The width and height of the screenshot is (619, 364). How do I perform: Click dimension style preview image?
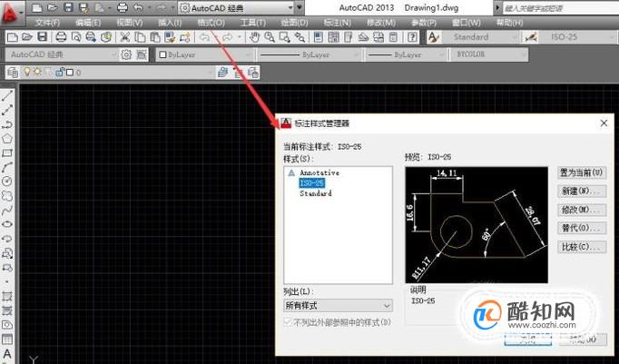point(477,225)
